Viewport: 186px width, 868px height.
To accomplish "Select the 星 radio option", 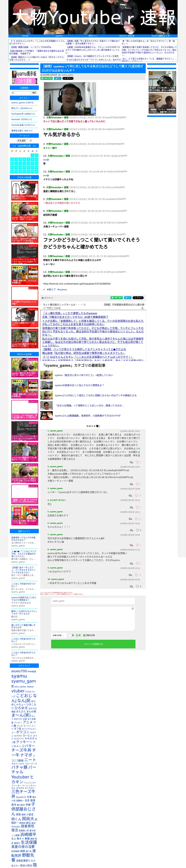I will pyautogui.click(x=77, y=635).
